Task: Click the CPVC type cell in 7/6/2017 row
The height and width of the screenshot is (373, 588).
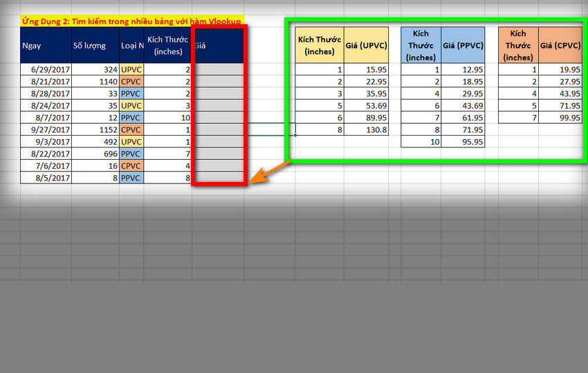Action: click(131, 165)
